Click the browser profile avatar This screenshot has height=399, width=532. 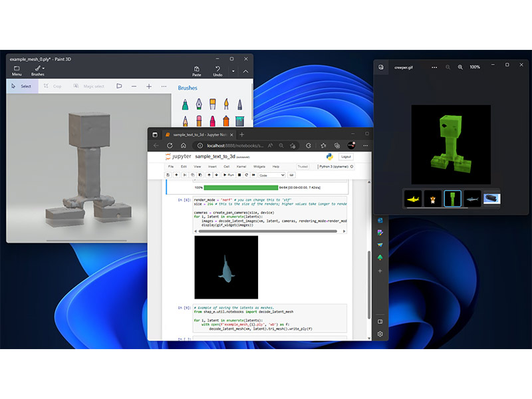point(352,146)
